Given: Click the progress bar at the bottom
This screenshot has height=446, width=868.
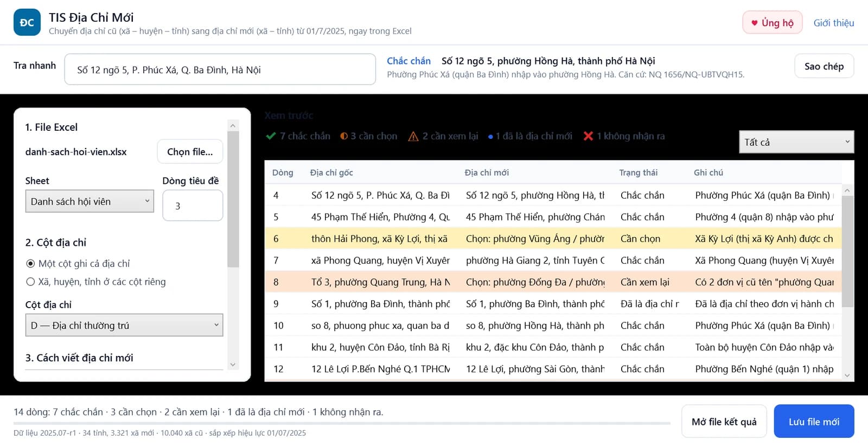Looking at the screenshot, I should tap(342, 423).
